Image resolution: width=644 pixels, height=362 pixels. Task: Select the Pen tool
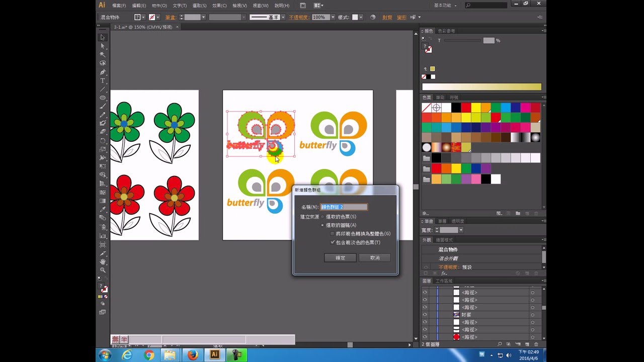click(x=103, y=72)
